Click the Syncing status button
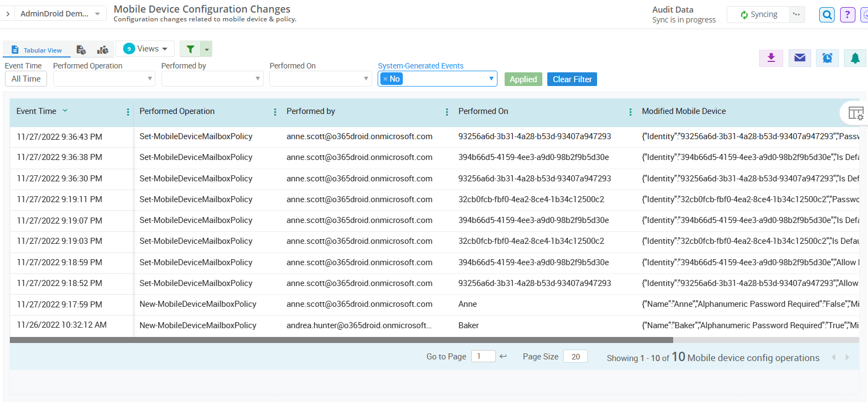The image size is (868, 406). tap(759, 15)
